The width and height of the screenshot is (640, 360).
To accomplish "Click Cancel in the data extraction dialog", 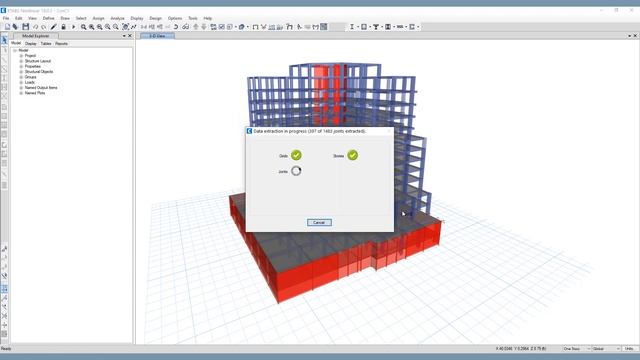I will click(319, 222).
